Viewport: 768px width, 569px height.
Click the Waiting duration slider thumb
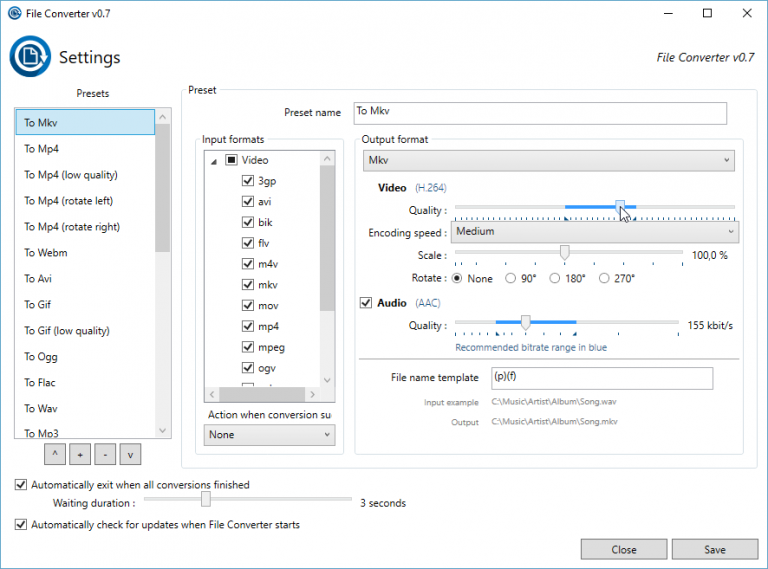(x=206, y=499)
